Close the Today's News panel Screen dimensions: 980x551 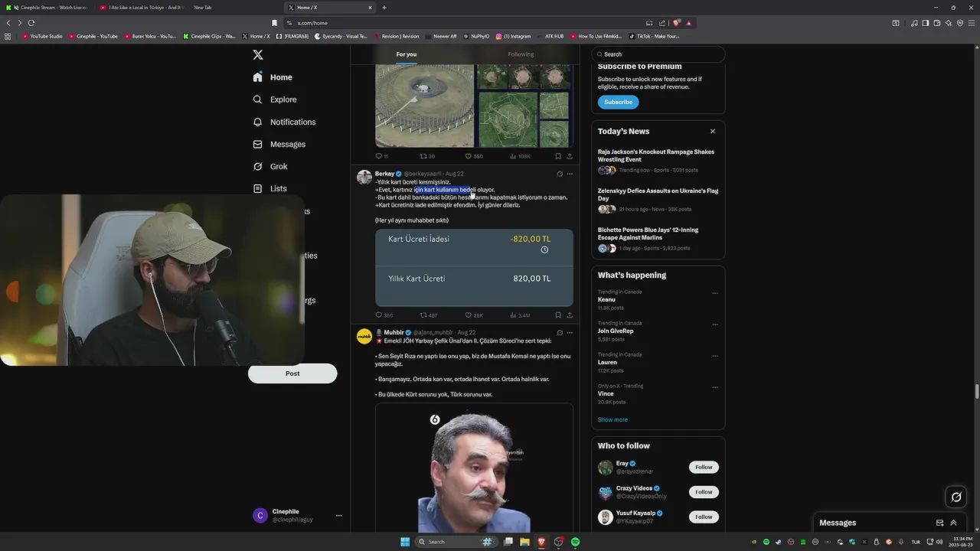(712, 132)
